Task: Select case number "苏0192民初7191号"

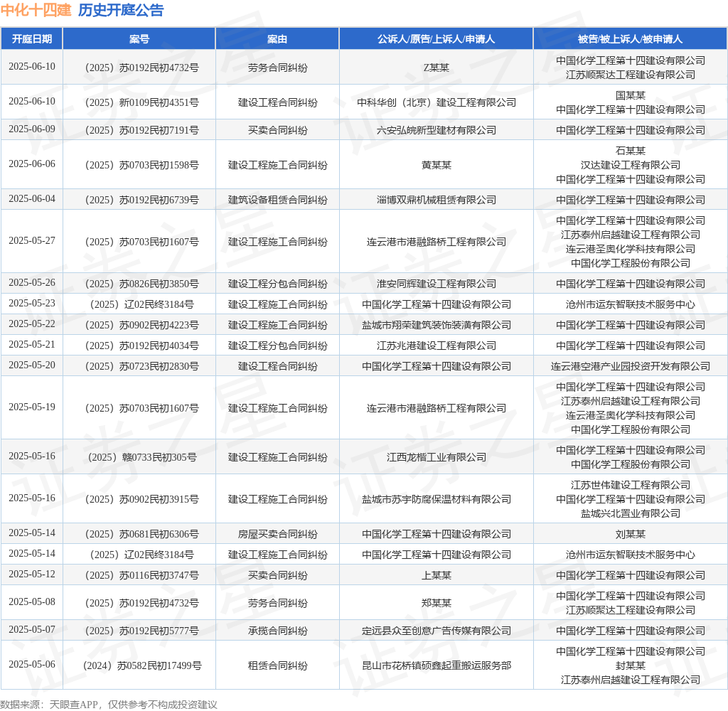Action: click(159, 131)
